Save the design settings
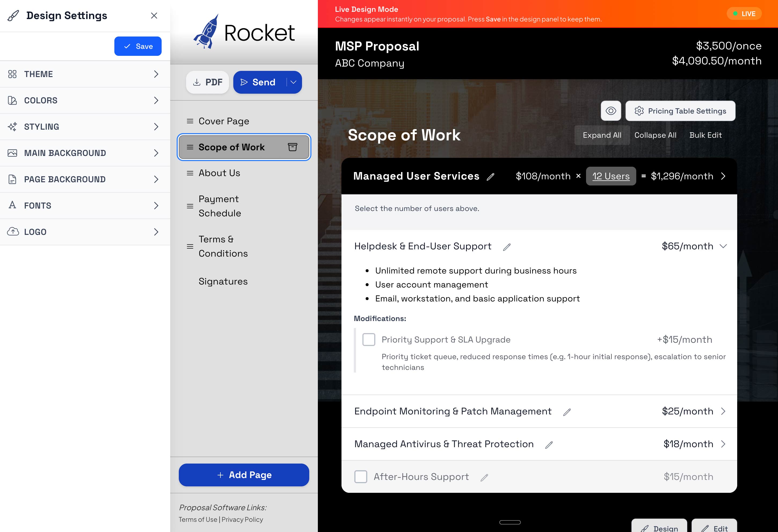The image size is (778, 532). pyautogui.click(x=138, y=46)
